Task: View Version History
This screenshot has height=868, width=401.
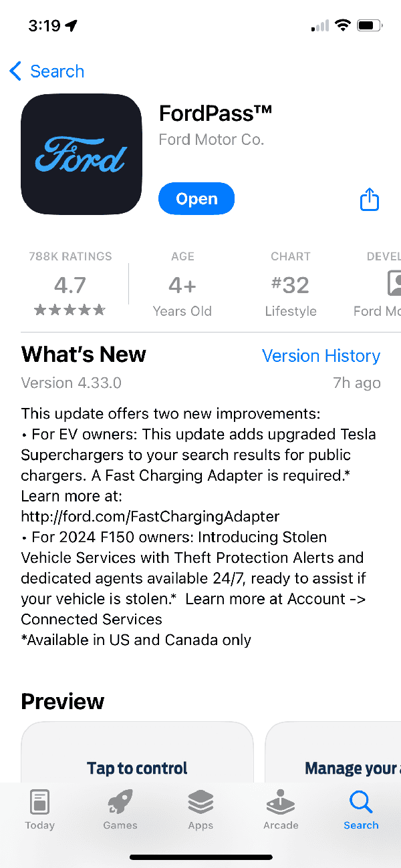Action: click(x=321, y=356)
